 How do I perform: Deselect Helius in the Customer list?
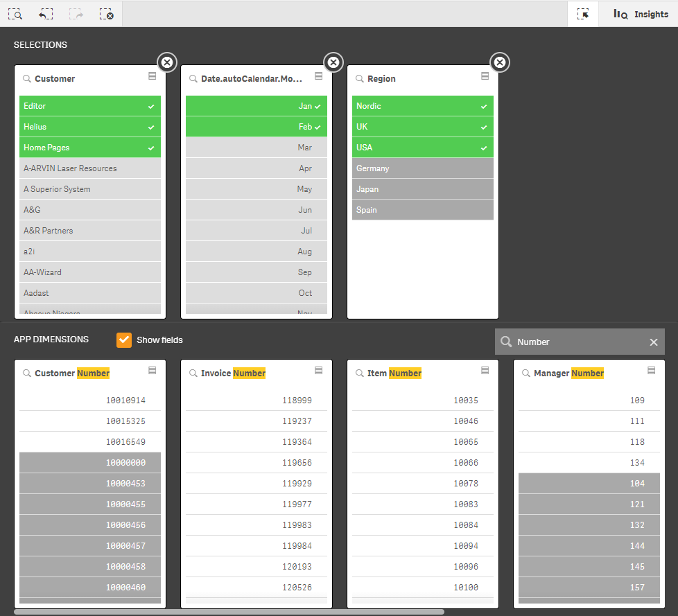coord(90,127)
